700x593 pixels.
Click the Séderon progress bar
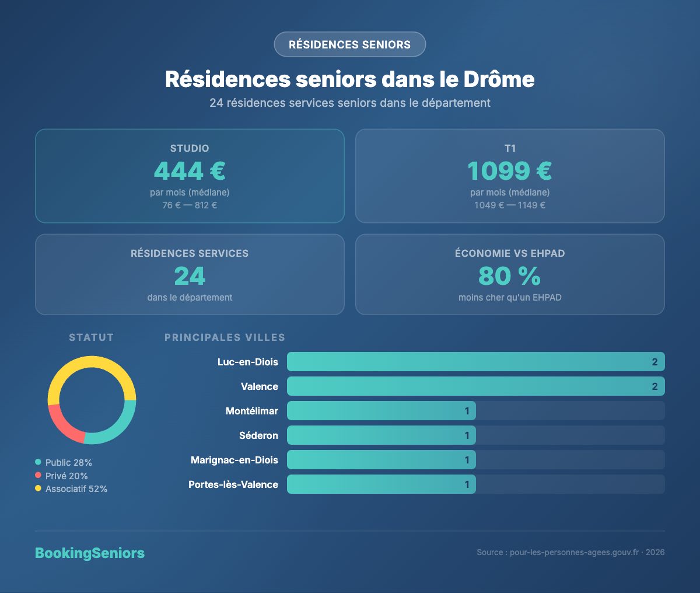[x=381, y=435]
